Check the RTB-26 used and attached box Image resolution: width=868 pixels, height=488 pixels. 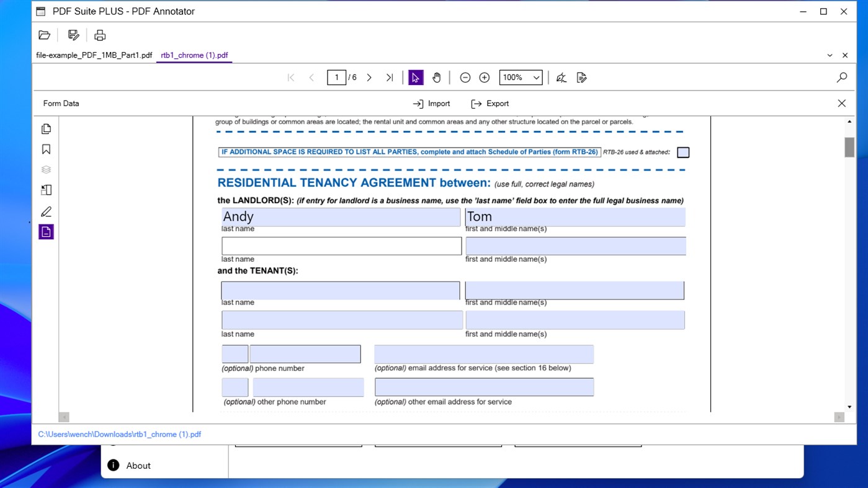682,152
